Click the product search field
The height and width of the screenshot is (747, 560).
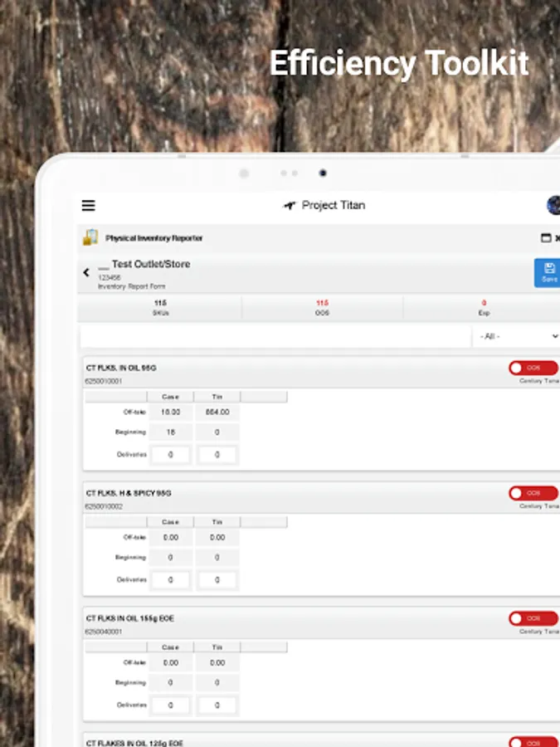tap(275, 336)
